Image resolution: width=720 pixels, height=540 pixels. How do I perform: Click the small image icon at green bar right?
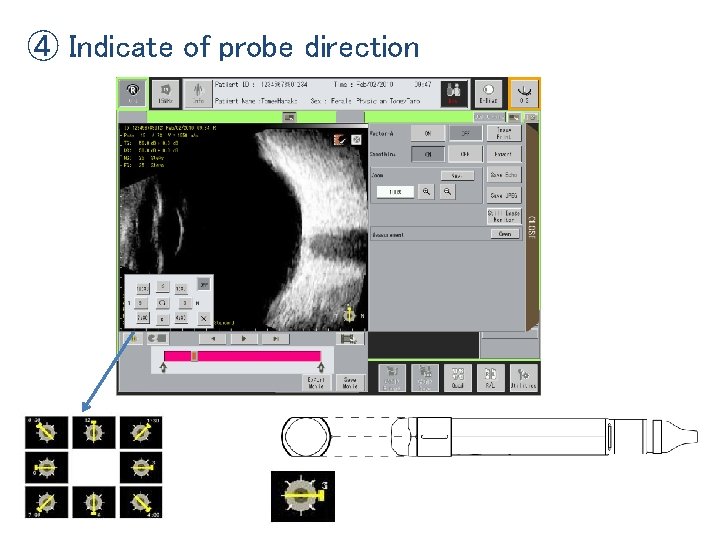coord(515,118)
